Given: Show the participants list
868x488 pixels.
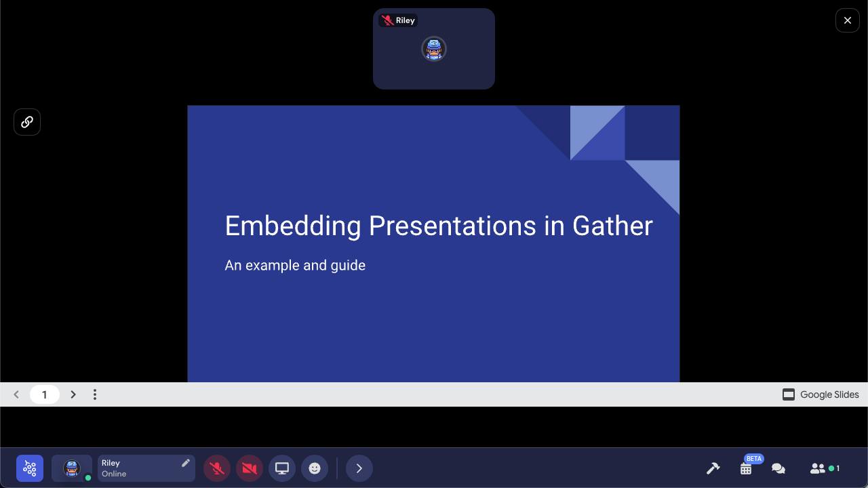Looking at the screenshot, I should [x=825, y=468].
